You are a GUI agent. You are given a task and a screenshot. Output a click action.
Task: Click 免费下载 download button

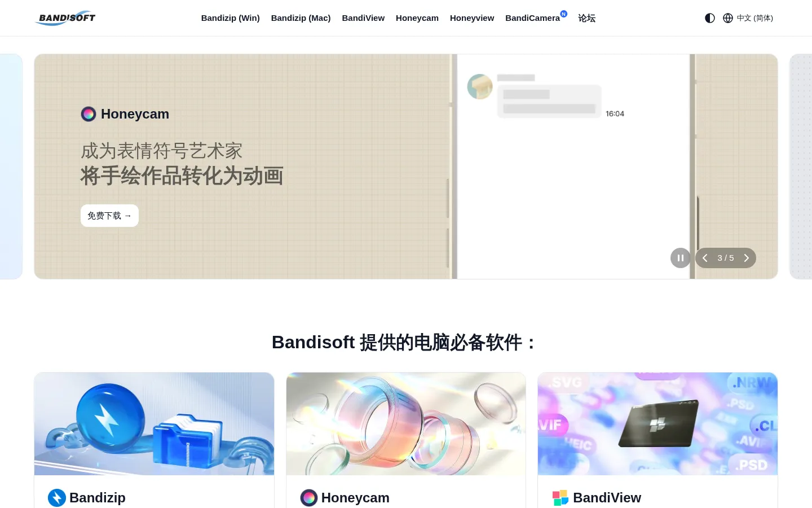click(109, 216)
